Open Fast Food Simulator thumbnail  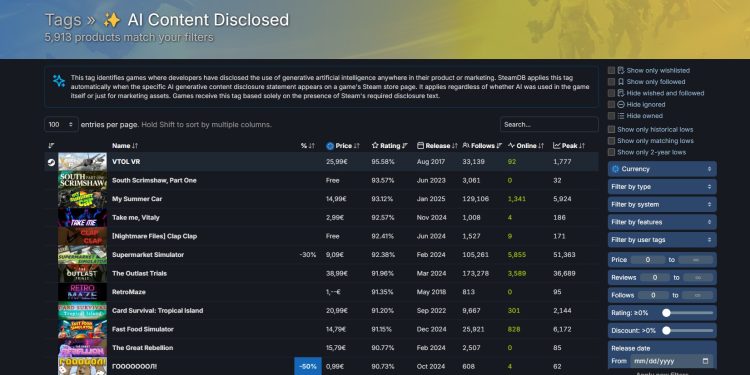click(82, 330)
